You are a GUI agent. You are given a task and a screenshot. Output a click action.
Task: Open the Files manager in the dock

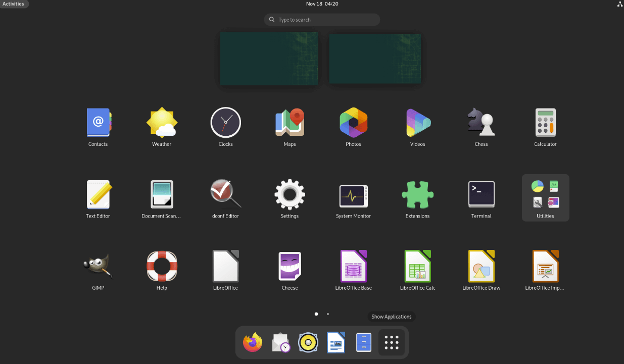point(364,342)
